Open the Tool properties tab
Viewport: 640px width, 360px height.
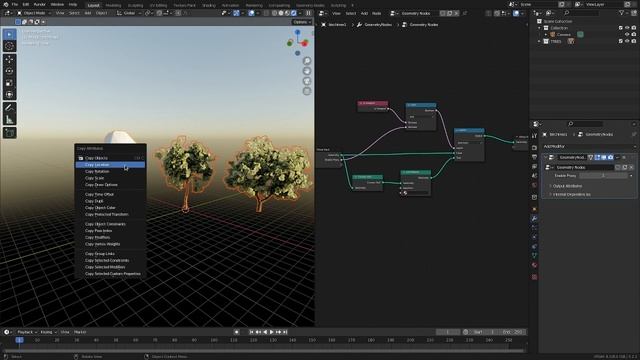click(534, 136)
